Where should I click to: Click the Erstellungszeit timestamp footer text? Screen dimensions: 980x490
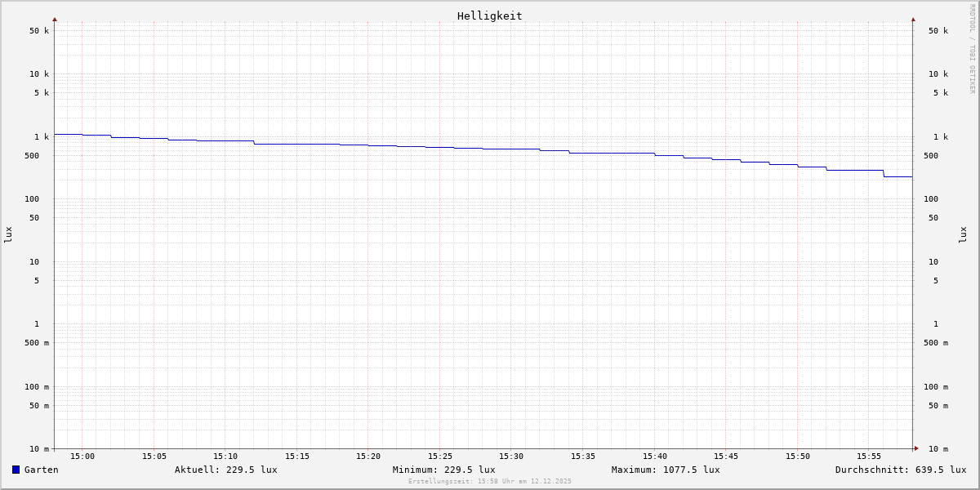(x=490, y=482)
